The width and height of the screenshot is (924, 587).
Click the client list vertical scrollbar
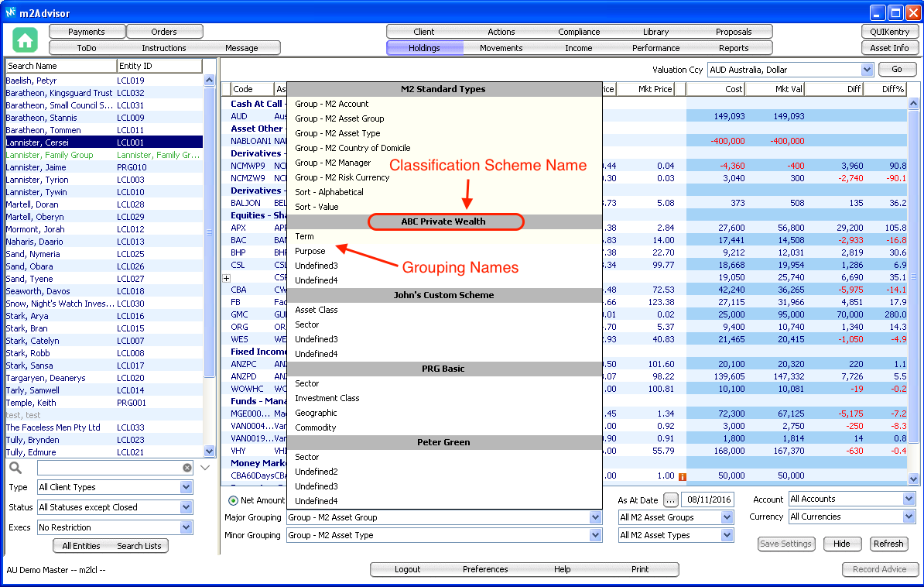click(209, 232)
